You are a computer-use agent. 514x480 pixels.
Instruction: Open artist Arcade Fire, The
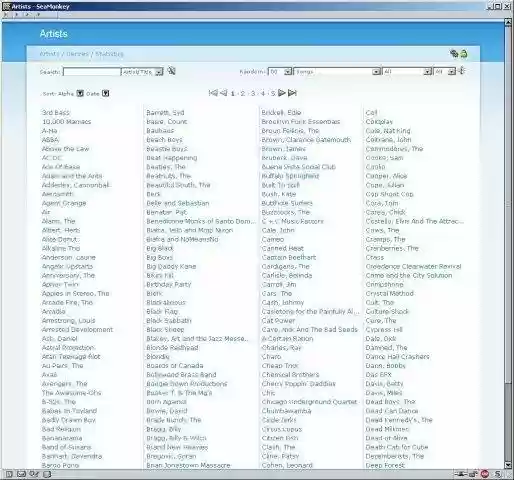point(67,302)
